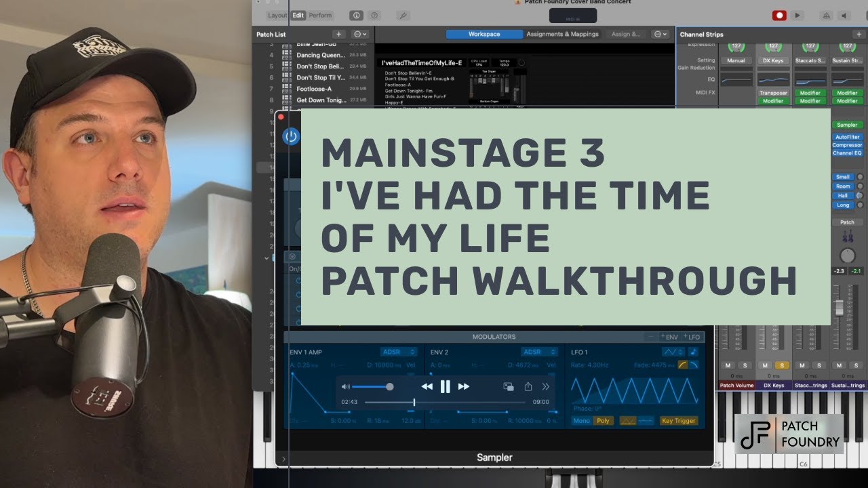Click the volume speaker icon in player overlay
868x488 pixels.
[x=346, y=386]
